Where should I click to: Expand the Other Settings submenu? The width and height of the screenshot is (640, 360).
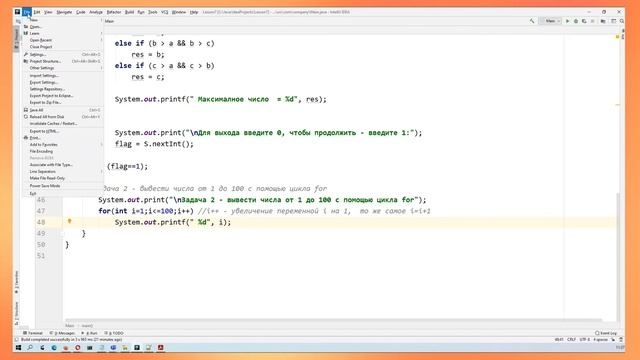(x=63, y=68)
